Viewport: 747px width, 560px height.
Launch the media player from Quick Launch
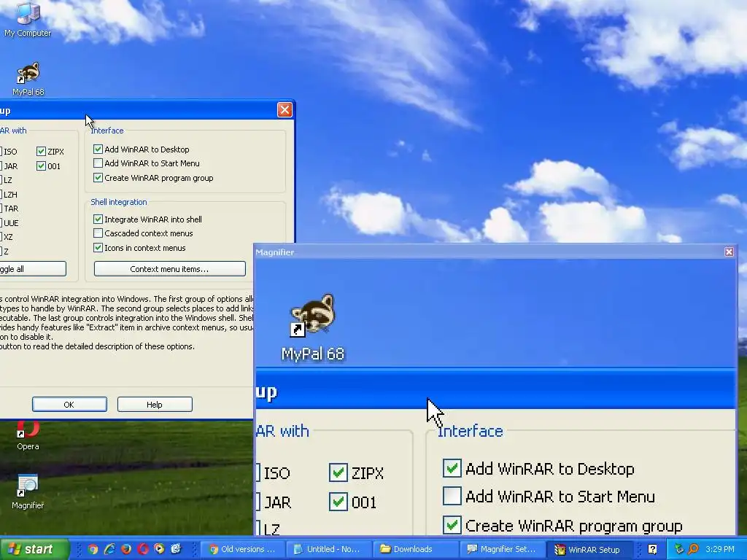(159, 549)
